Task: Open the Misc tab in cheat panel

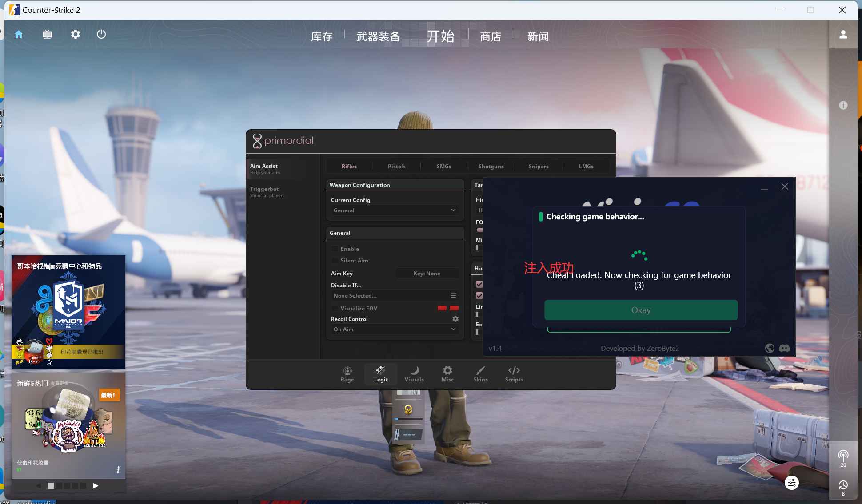Action: [447, 374]
